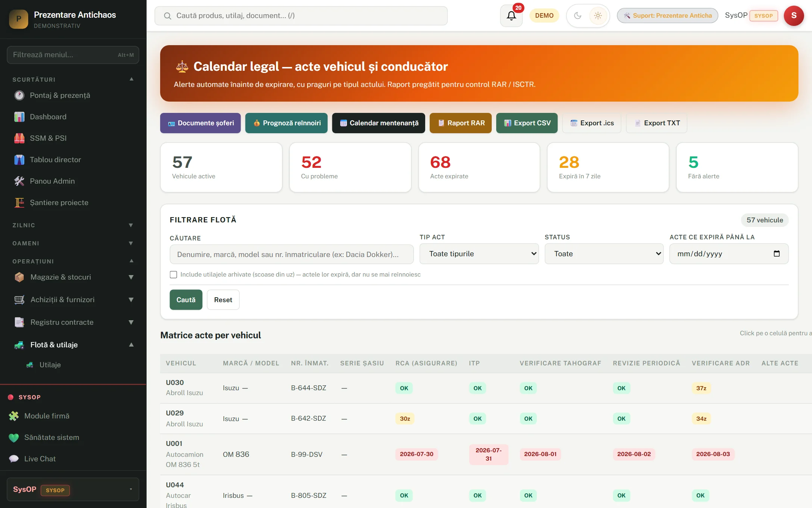Click the search magnifier icon
Screen dimensions: 812x508
[x=168, y=16]
